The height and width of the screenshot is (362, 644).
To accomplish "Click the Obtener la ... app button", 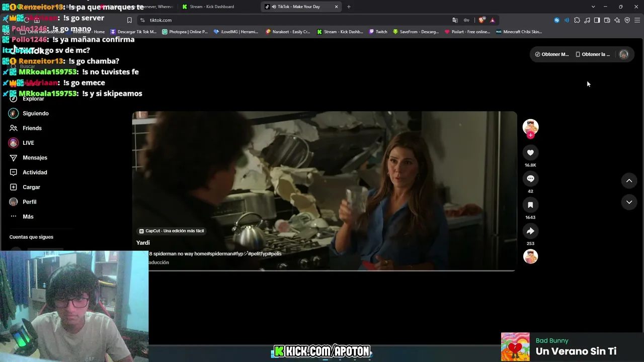I will (593, 54).
